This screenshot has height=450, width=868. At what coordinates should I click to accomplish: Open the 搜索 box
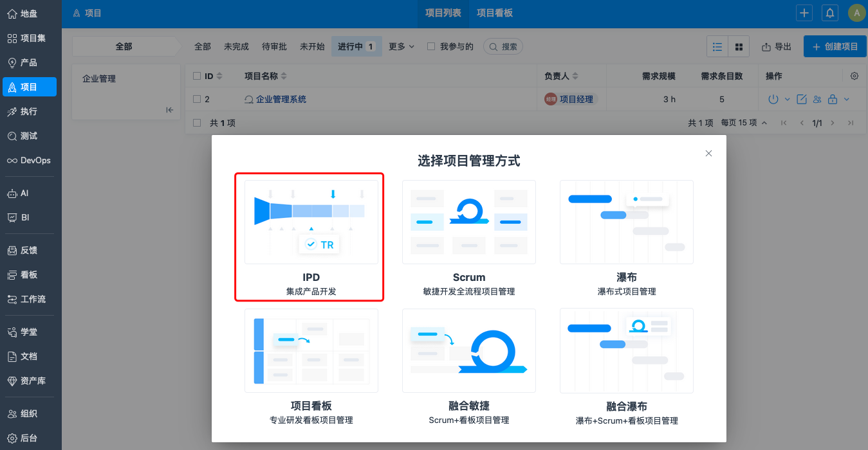[x=503, y=46]
